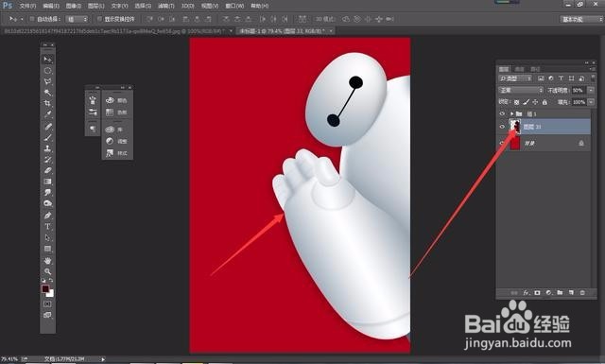Click the foreground color swatch
The width and height of the screenshot is (605, 364).
tap(45, 289)
